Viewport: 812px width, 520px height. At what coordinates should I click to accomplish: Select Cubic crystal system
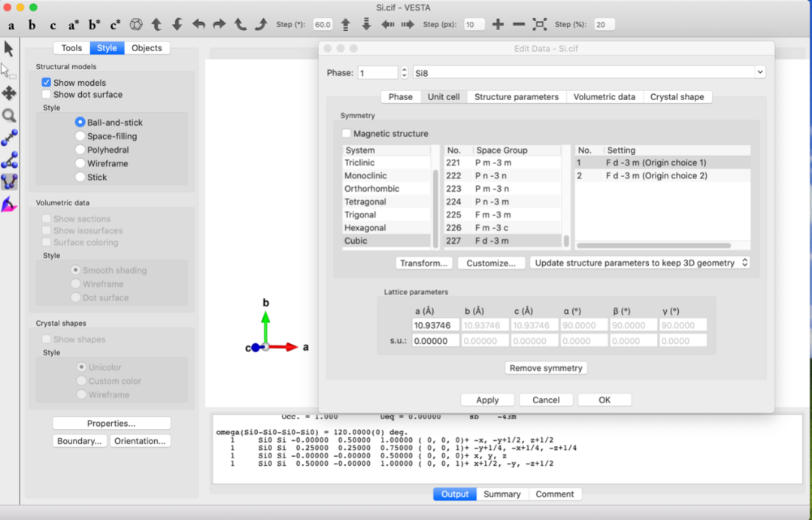[386, 241]
